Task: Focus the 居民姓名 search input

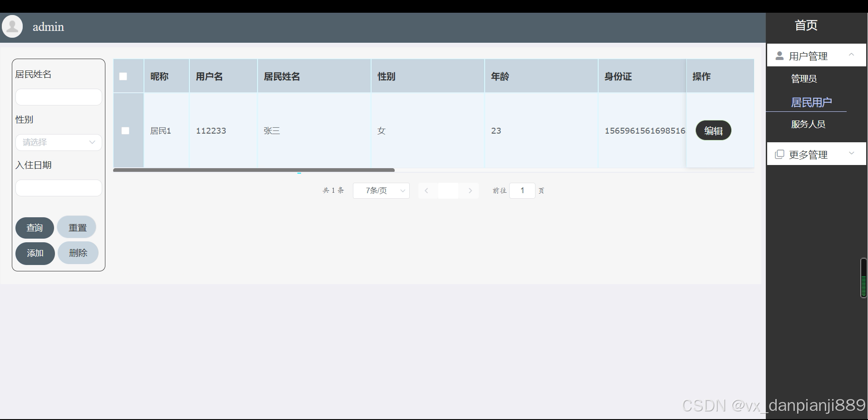Action: click(59, 97)
